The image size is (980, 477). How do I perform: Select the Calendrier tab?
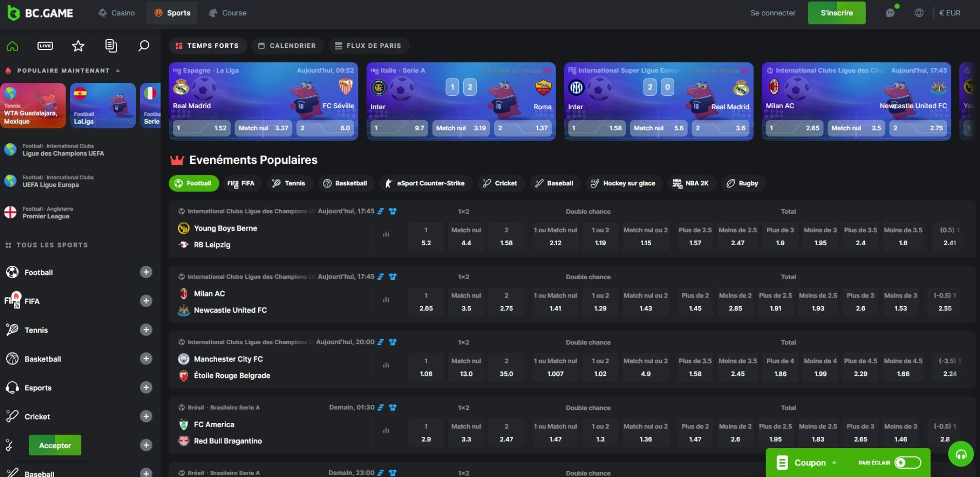(287, 45)
